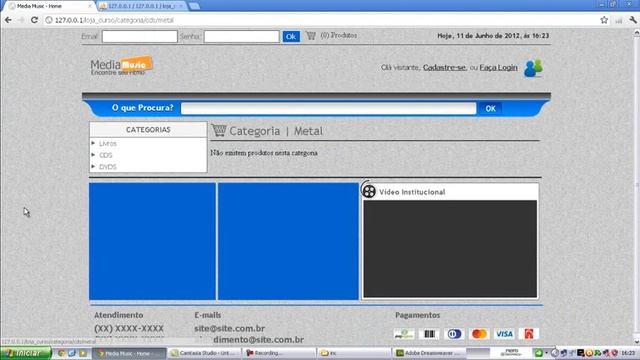Click the scroll up arrow of the page scrollbar
Viewport: 640px width, 360px height.
click(636, 33)
